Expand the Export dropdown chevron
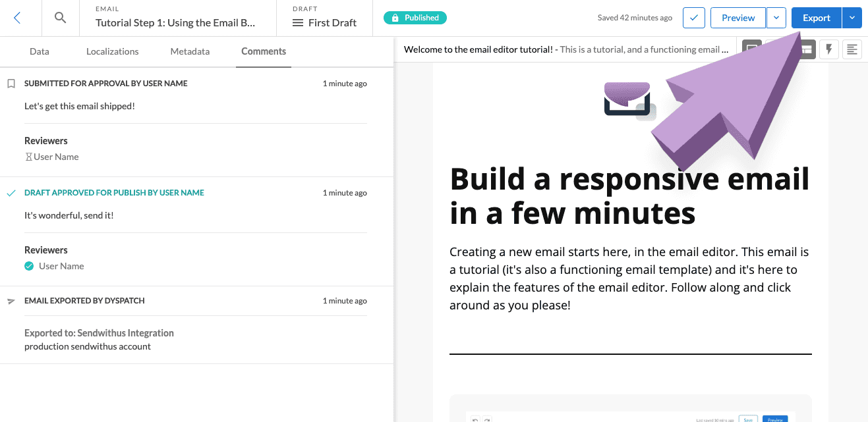Screen dimensions: 868x422 click(x=852, y=18)
